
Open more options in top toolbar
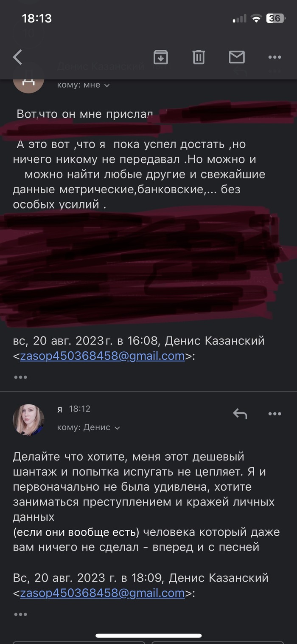pos(275,57)
